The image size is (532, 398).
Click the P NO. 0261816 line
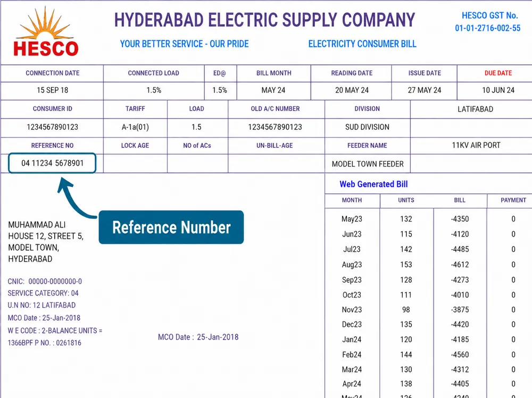coord(45,343)
